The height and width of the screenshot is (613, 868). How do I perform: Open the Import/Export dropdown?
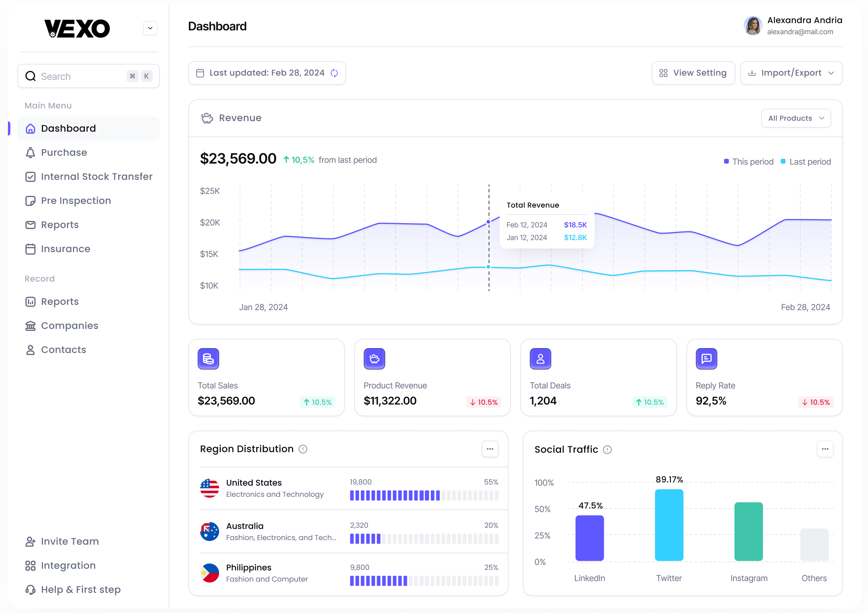click(x=791, y=73)
